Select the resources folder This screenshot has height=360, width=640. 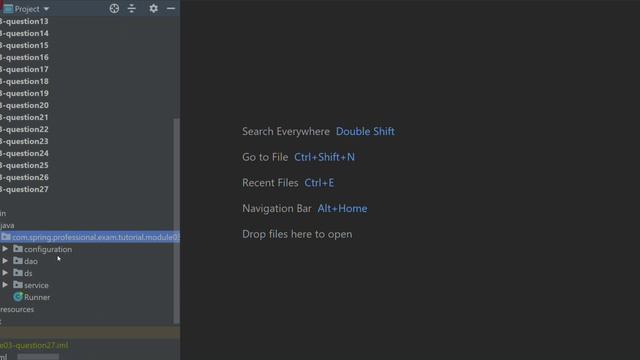tap(17, 309)
